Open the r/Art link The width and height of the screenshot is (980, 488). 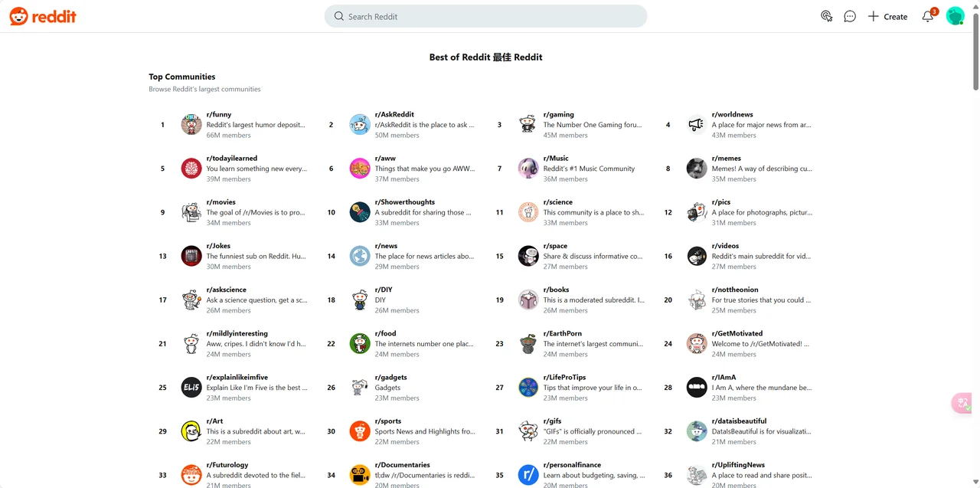coord(215,421)
